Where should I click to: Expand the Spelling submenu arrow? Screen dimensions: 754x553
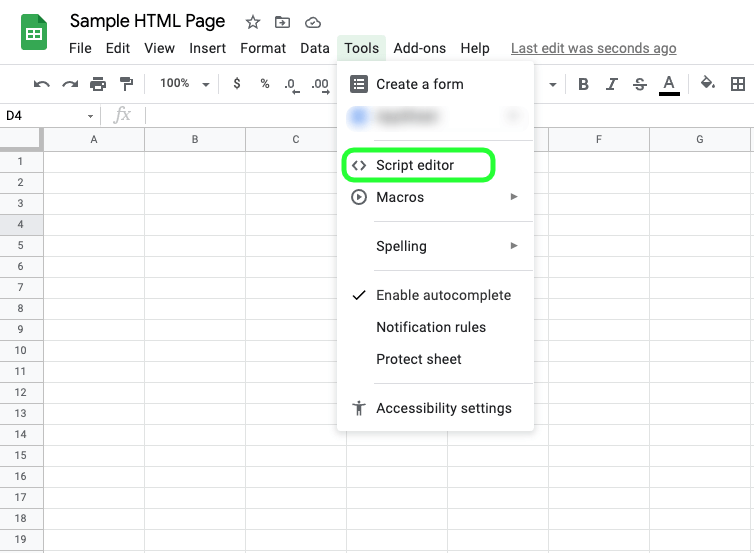514,246
